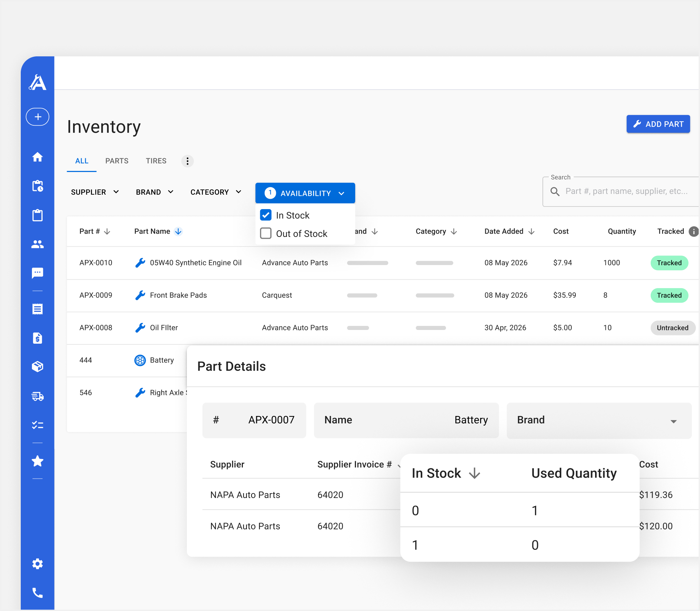Click the phone icon in sidebar

coord(37,593)
